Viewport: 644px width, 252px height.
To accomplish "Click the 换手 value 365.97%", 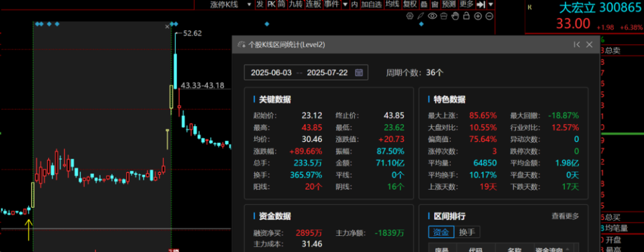I will click(x=306, y=175).
